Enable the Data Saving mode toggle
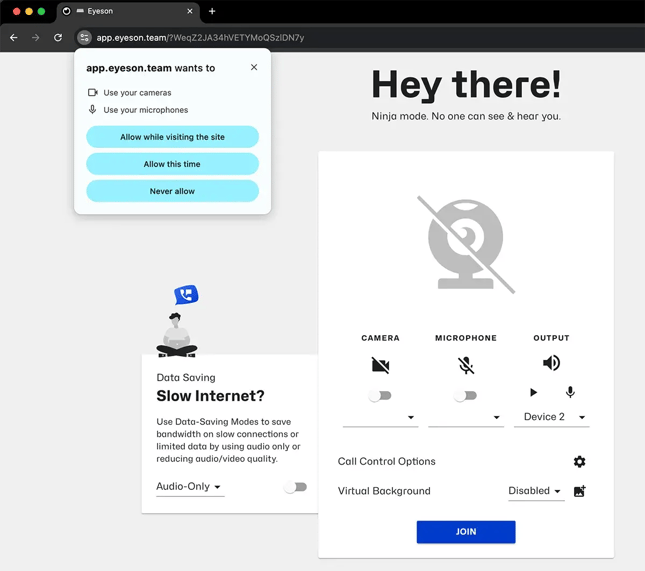 (295, 487)
